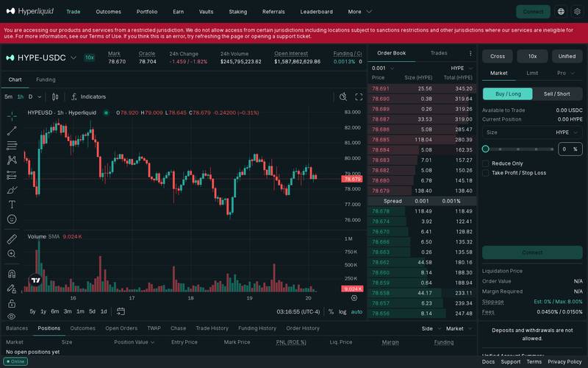The height and width of the screenshot is (368, 588).
Task: Open the forecasting and measurement tools
Action: pos(12,175)
